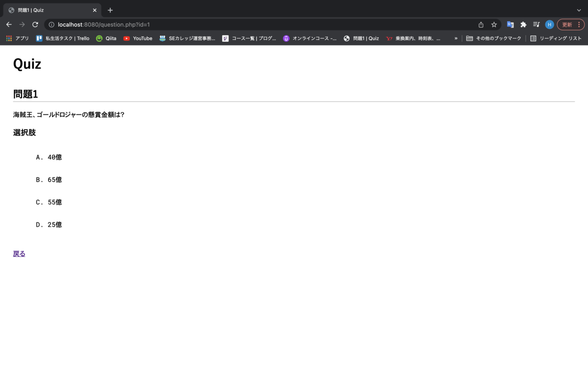Open the 乗換案内、時刻表 bookmark
The height and width of the screenshot is (368, 588).
coord(414,38)
